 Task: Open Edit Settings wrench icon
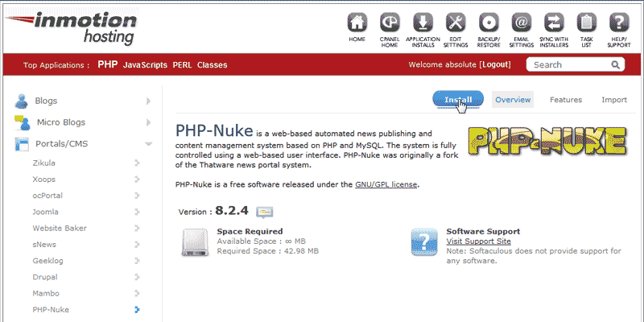[456, 23]
